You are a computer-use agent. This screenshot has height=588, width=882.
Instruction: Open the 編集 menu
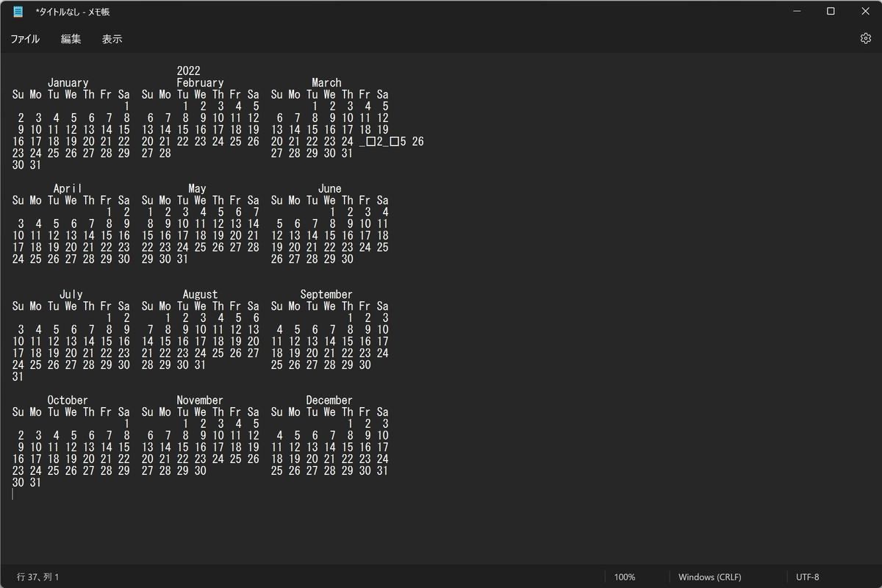coord(71,39)
